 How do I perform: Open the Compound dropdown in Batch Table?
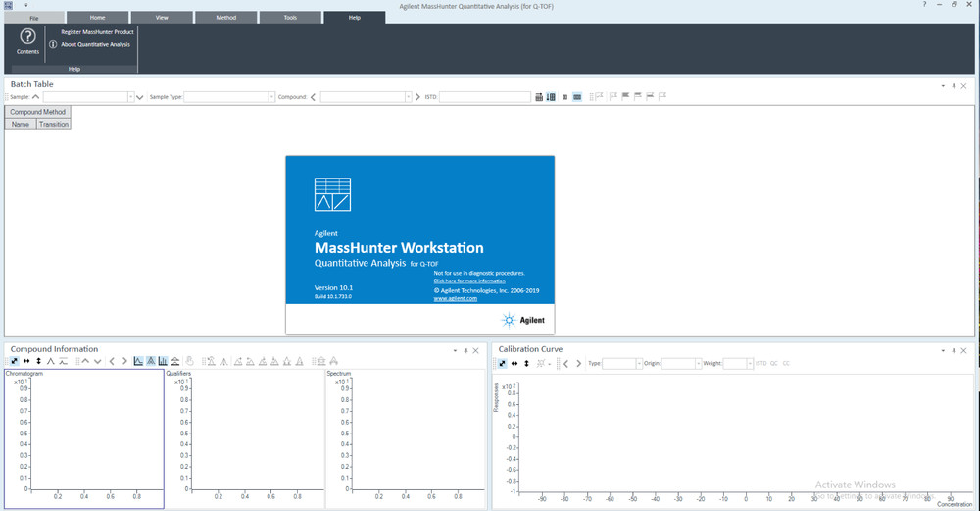click(x=408, y=97)
